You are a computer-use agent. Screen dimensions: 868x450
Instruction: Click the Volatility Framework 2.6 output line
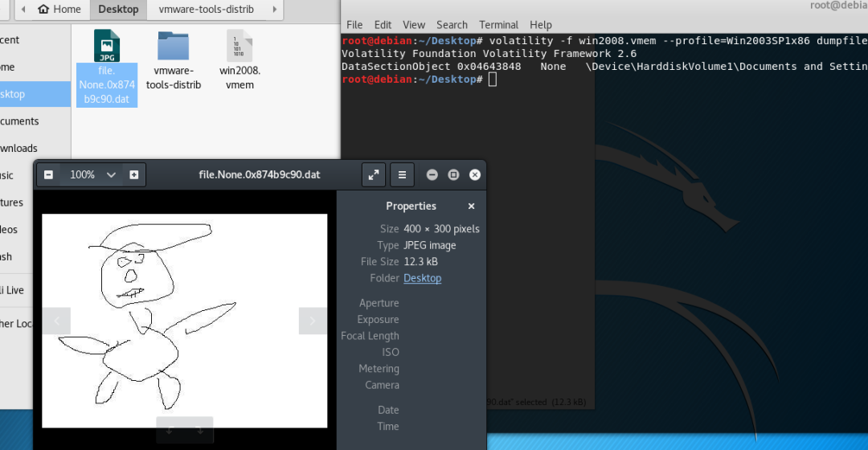coord(489,54)
